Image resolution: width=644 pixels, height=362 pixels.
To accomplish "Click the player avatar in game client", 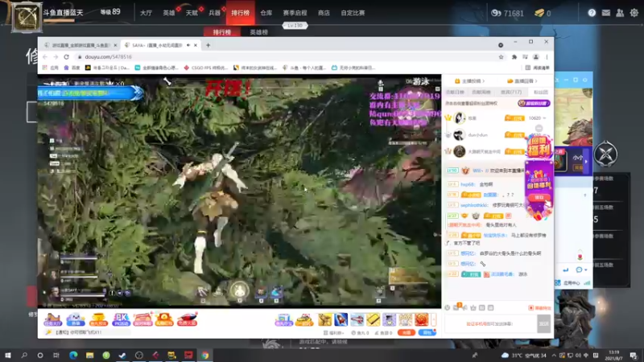I will [27, 17].
